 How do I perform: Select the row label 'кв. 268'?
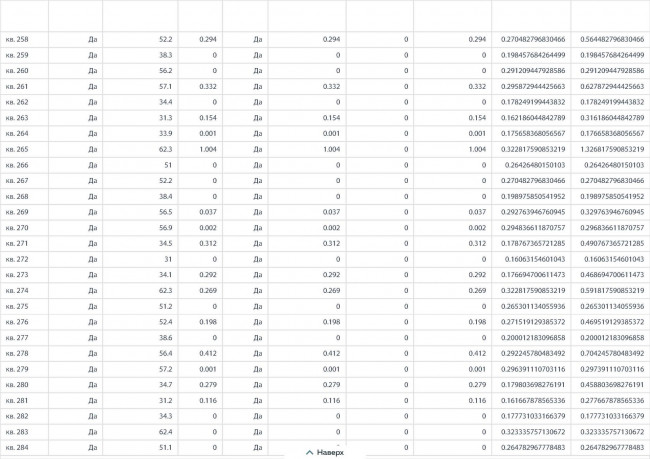tap(17, 197)
